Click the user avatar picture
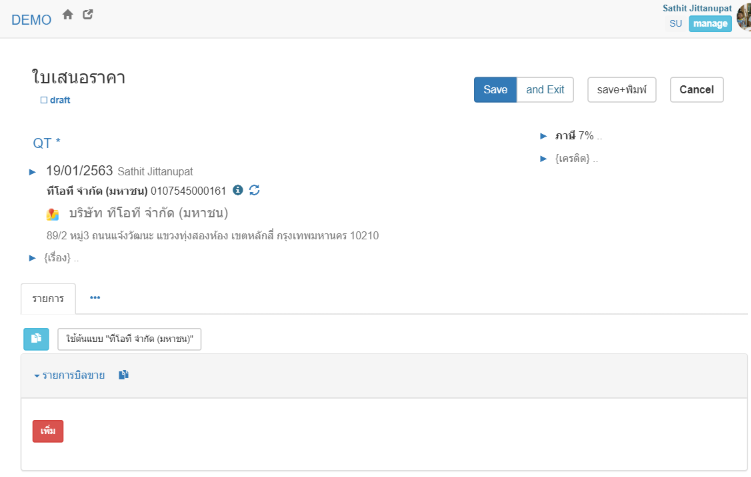The image size is (751, 477). (743, 17)
